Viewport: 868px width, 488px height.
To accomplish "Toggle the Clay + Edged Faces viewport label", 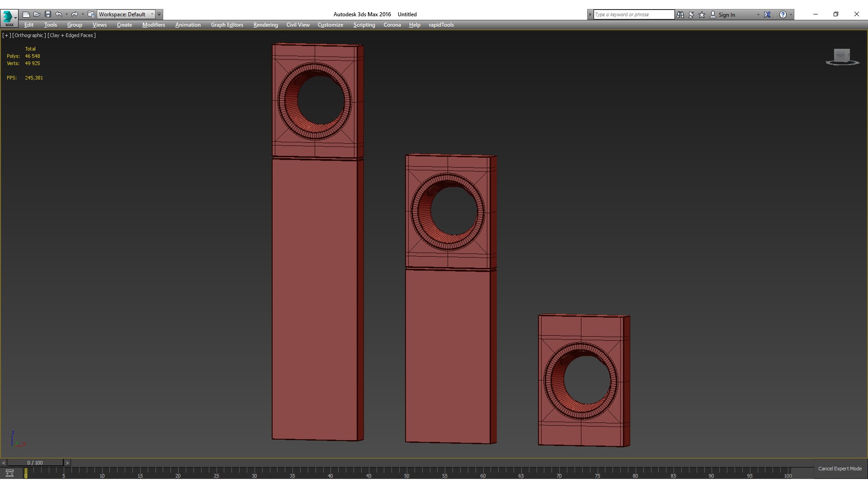I will [x=72, y=35].
